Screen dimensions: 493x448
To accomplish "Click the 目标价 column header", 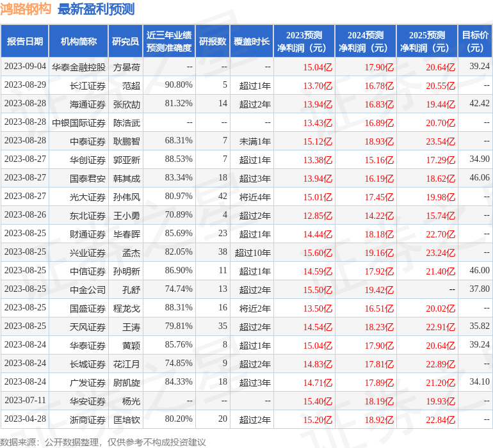I will point(475,41).
